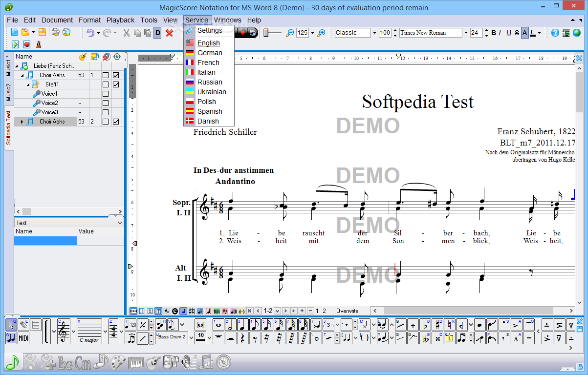This screenshot has width=588, height=375.
Task: Open the Bass Drum 2 instrument dropdown
Action: click(x=192, y=338)
